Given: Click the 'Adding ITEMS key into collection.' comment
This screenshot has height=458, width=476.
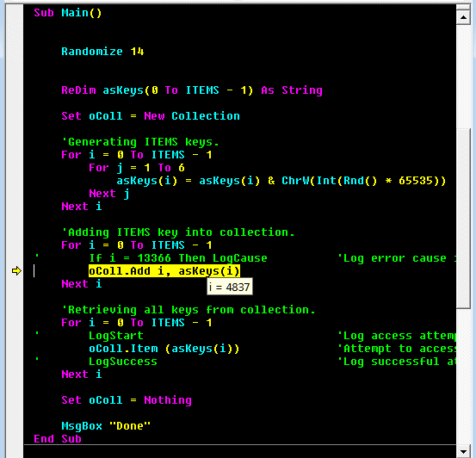Looking at the screenshot, I should [178, 232].
